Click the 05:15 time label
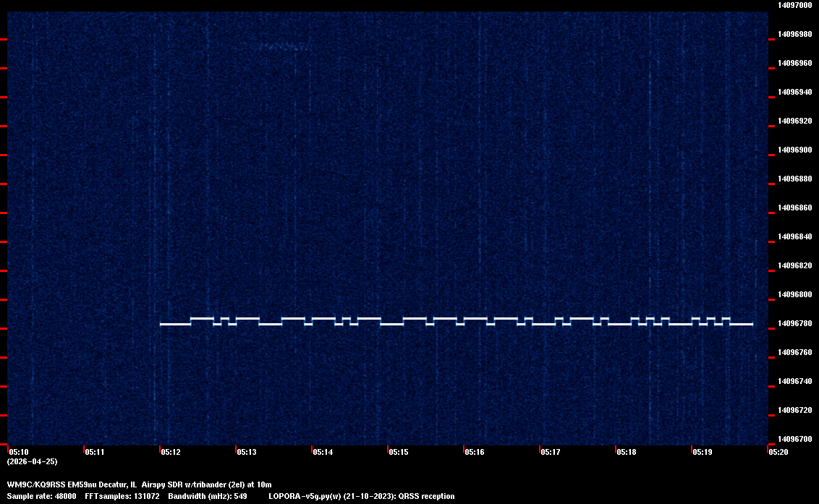This screenshot has height=504, width=819. tap(399, 452)
